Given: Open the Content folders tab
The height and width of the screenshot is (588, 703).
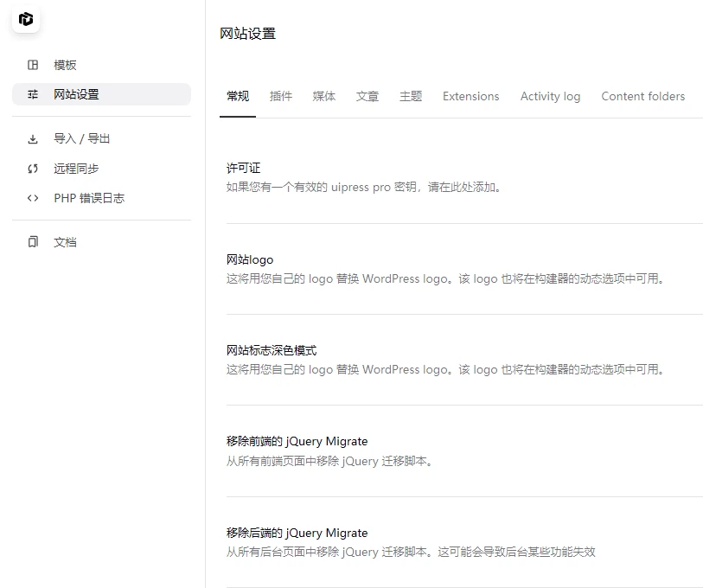Looking at the screenshot, I should pos(642,97).
